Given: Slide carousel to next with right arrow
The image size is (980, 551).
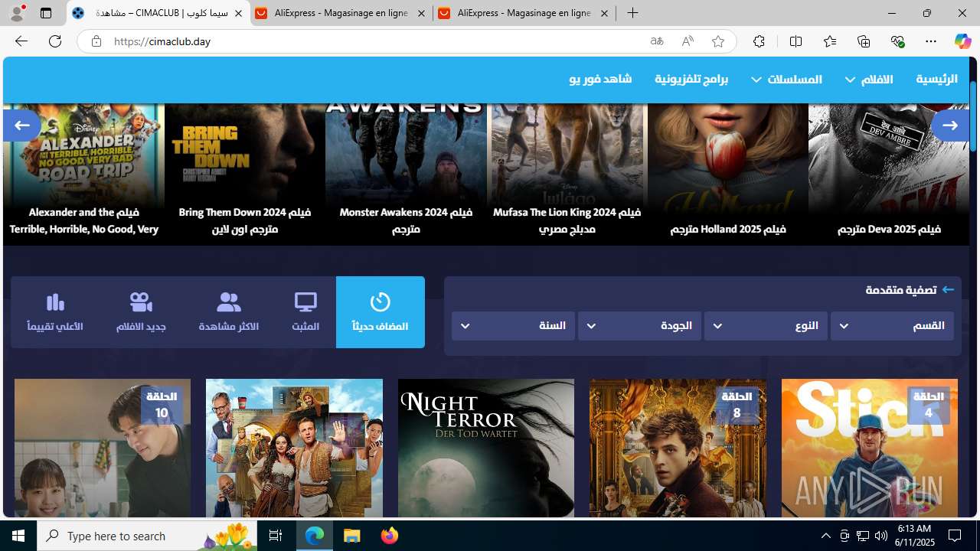Looking at the screenshot, I should coord(950,125).
